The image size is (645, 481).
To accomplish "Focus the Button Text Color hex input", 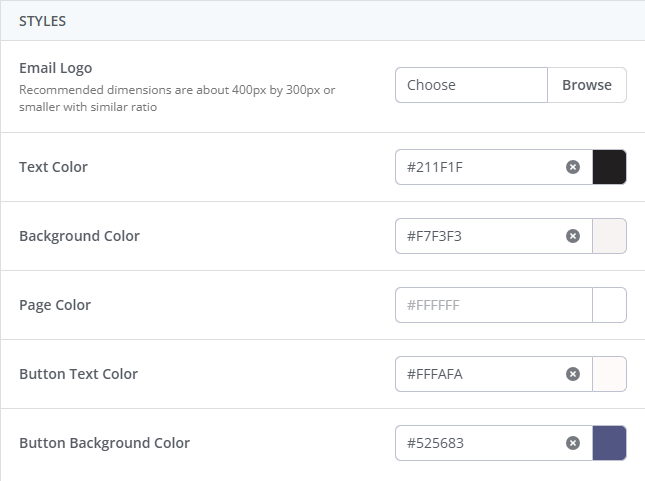I will click(x=480, y=374).
